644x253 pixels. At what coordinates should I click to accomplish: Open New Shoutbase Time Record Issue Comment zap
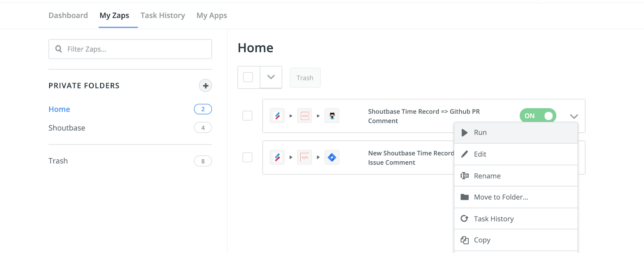coord(411,158)
